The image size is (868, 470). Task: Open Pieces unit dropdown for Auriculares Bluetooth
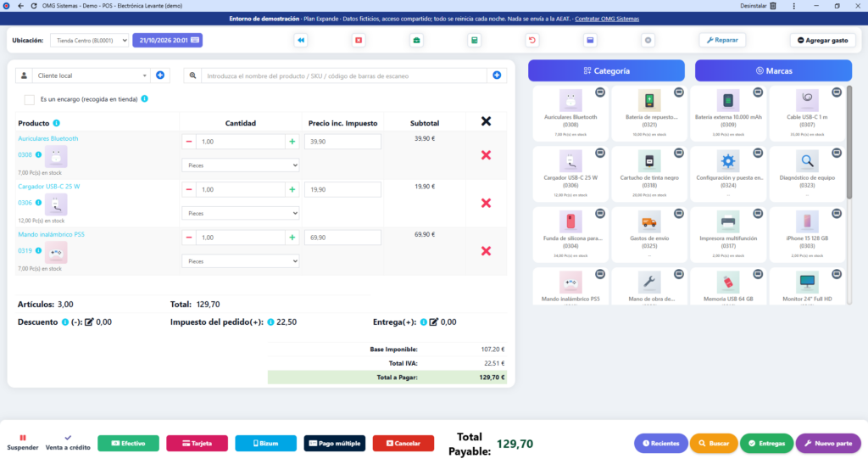240,165
